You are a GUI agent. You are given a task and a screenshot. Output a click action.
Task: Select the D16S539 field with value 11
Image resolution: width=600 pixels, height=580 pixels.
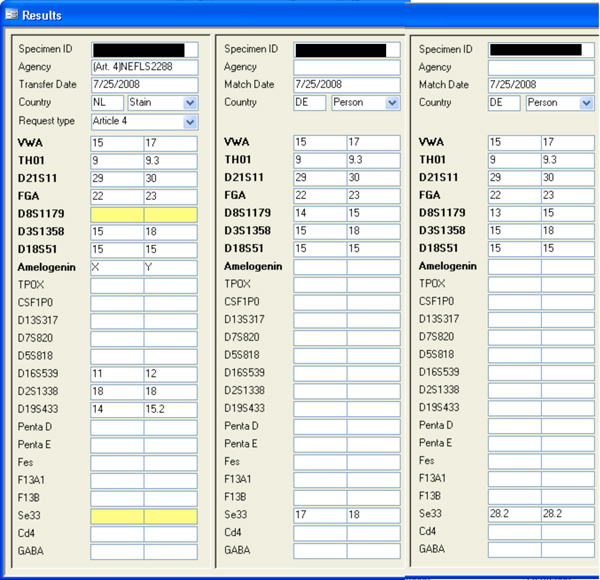tap(116, 373)
